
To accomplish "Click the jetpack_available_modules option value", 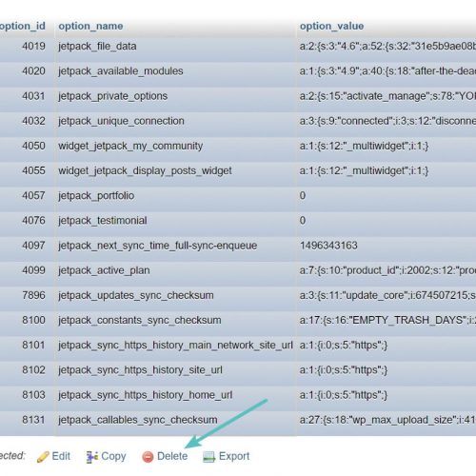I will (x=387, y=71).
